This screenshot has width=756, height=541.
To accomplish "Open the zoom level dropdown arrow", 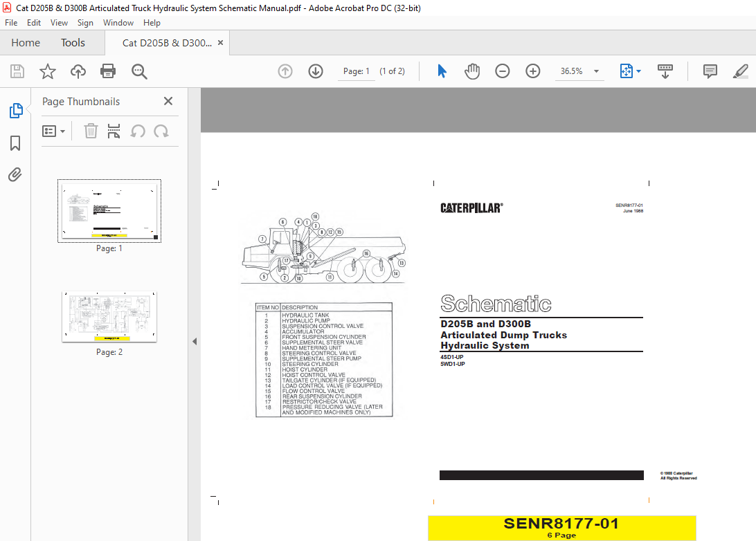I will coord(596,71).
